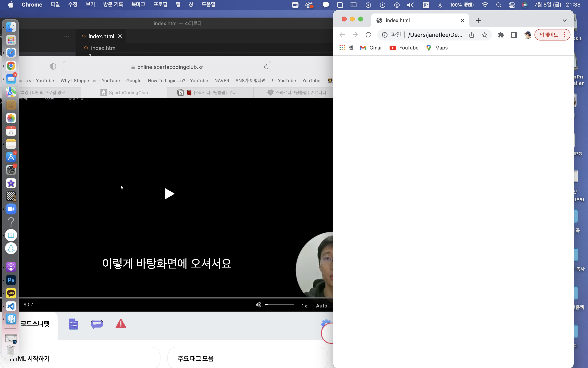588x368 pixels.
Task: Open the checklist document icon tab
Action: (x=73, y=324)
